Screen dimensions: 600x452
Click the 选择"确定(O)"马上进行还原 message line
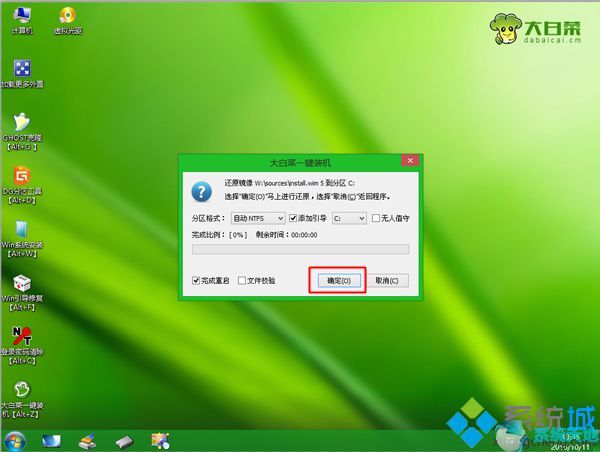click(308, 196)
